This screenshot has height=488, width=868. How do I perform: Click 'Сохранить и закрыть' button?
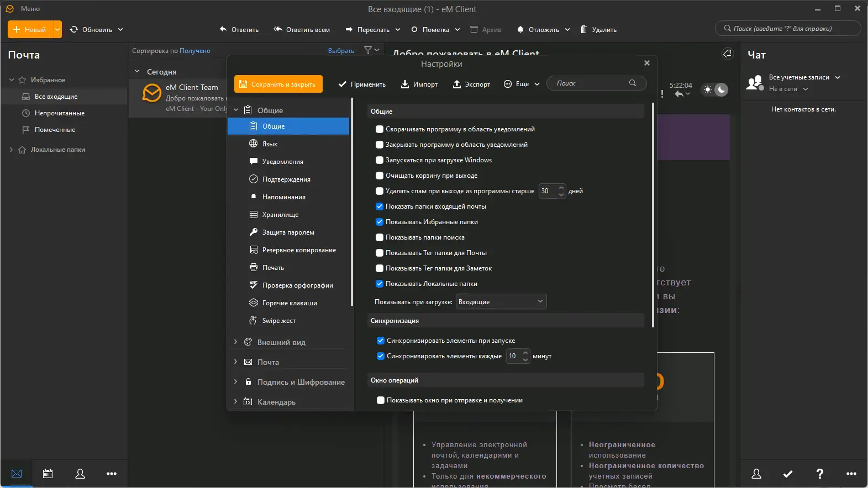pos(278,84)
